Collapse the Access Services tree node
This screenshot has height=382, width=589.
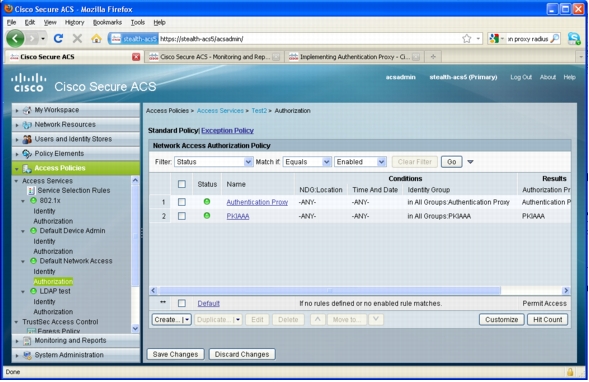pos(17,181)
